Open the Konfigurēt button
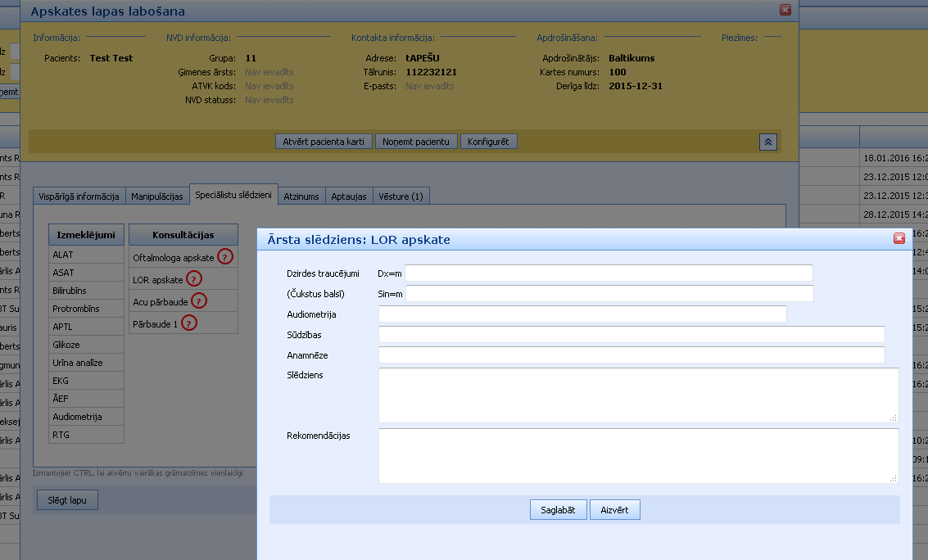The width and height of the screenshot is (928, 560). [488, 142]
